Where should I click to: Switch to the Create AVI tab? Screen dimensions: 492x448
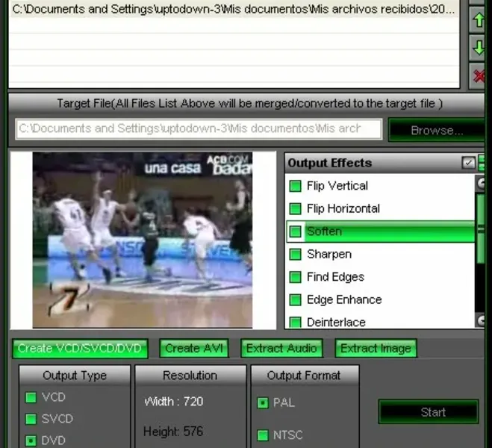coord(194,349)
